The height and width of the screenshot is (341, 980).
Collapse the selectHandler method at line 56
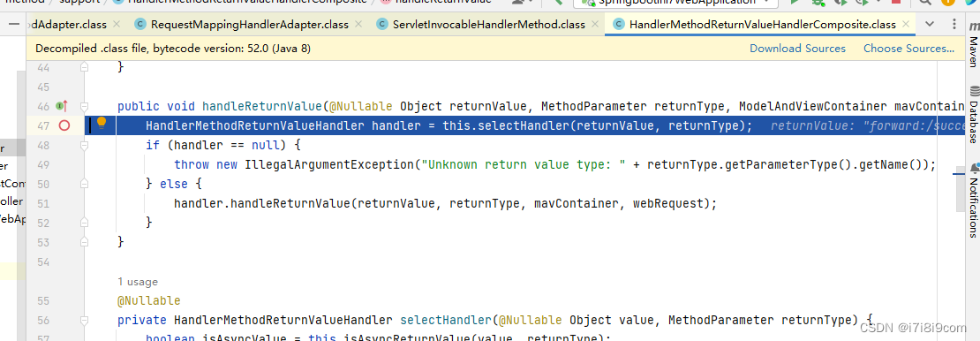pyautogui.click(x=85, y=321)
